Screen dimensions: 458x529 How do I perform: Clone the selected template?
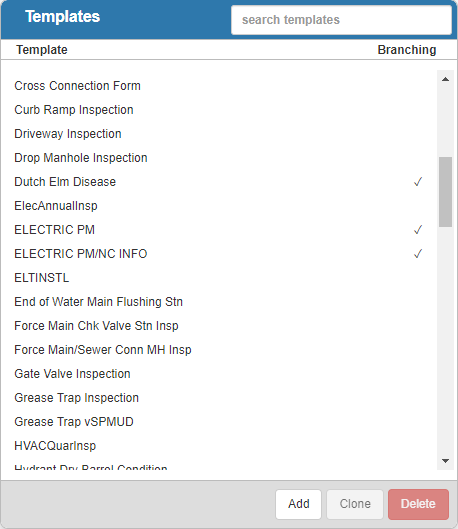[355, 504]
